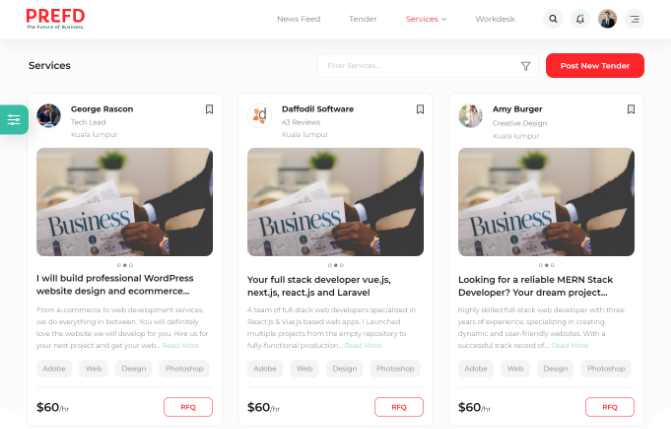Expand Read More on WordPress description
Screen dimensions: 671x429
click(x=180, y=345)
